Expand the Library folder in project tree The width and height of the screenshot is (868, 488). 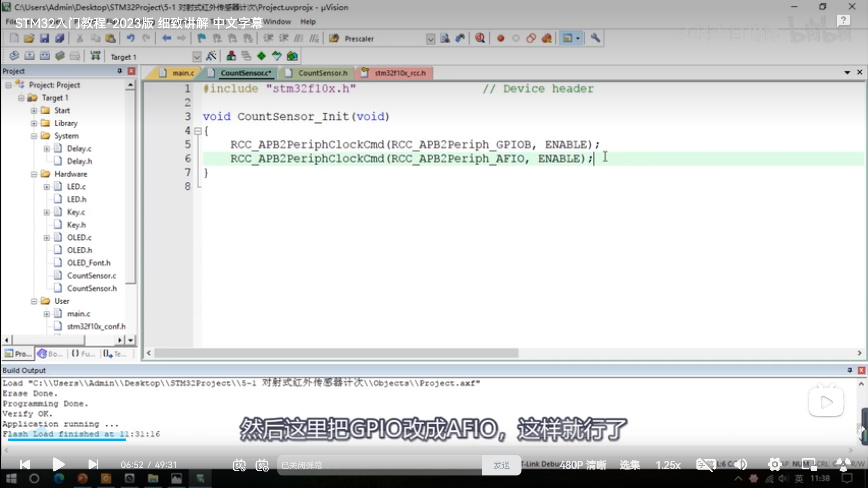point(34,123)
